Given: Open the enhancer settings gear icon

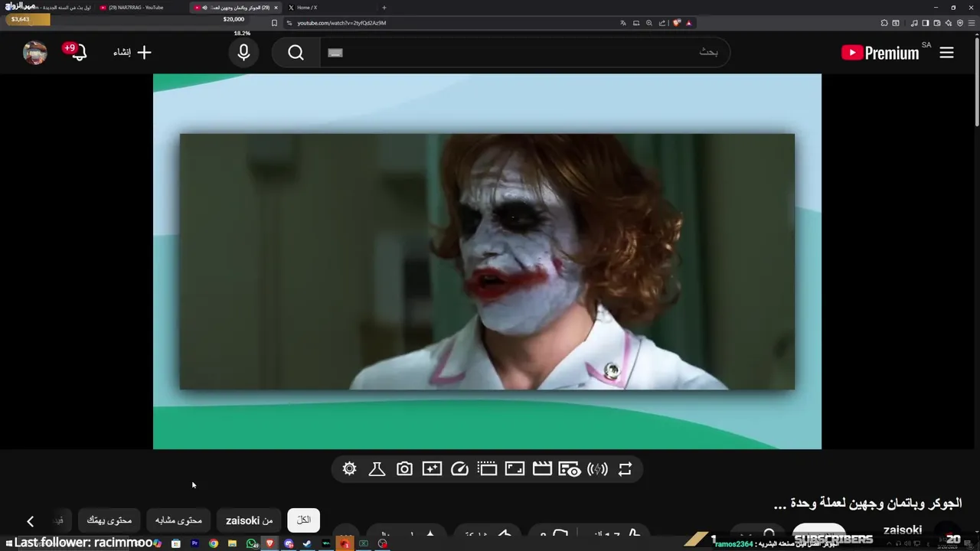Looking at the screenshot, I should coord(350,469).
